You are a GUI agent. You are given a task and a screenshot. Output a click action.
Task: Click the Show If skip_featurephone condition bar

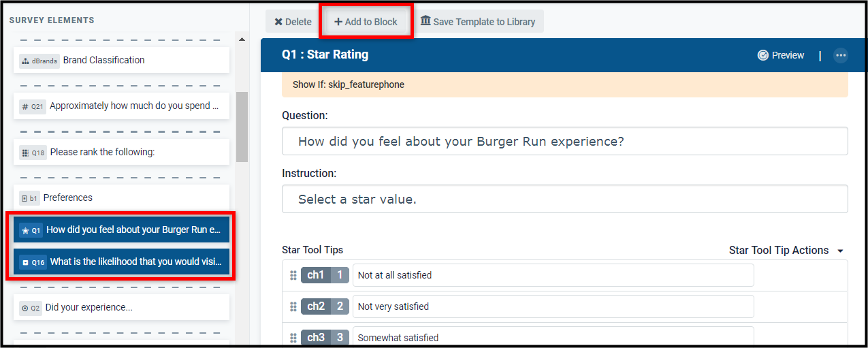click(x=565, y=84)
